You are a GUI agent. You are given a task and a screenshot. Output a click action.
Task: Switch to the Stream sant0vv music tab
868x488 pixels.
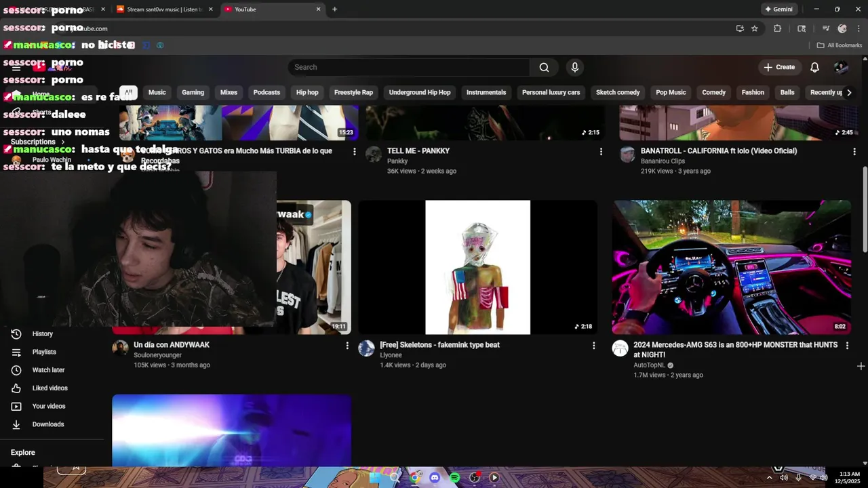click(163, 9)
